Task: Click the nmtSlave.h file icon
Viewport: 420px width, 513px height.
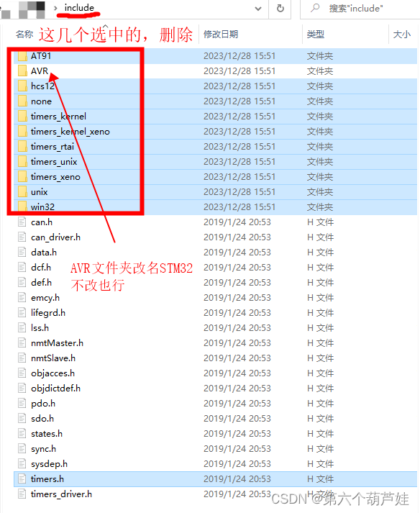Action: (22, 358)
